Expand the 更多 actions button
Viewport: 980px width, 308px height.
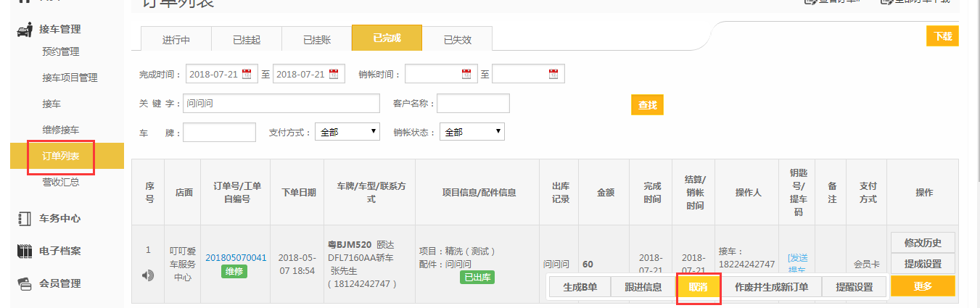tap(922, 286)
